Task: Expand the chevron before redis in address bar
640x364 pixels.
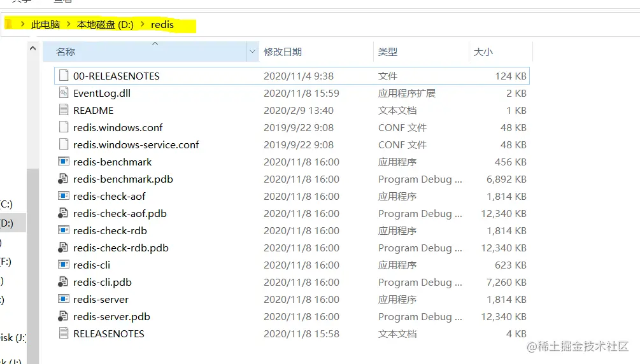Action: tap(142, 24)
